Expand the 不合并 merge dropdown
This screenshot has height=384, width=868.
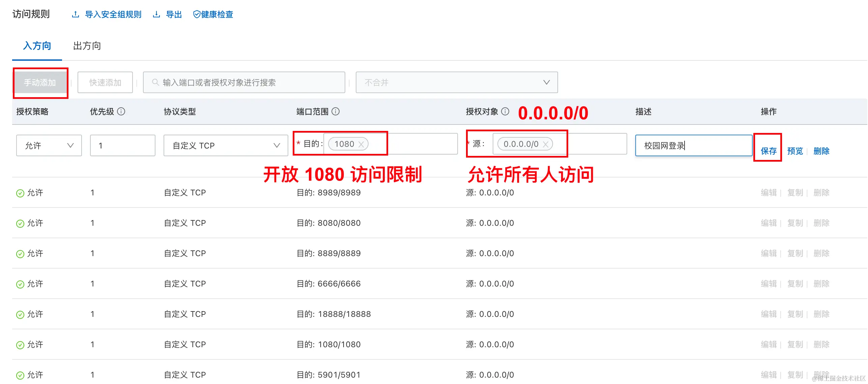tap(457, 82)
